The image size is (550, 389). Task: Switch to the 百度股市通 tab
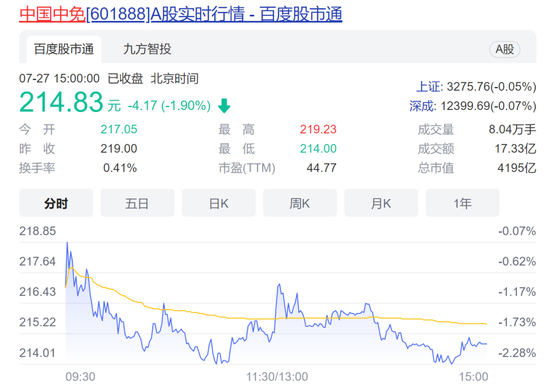(x=64, y=49)
